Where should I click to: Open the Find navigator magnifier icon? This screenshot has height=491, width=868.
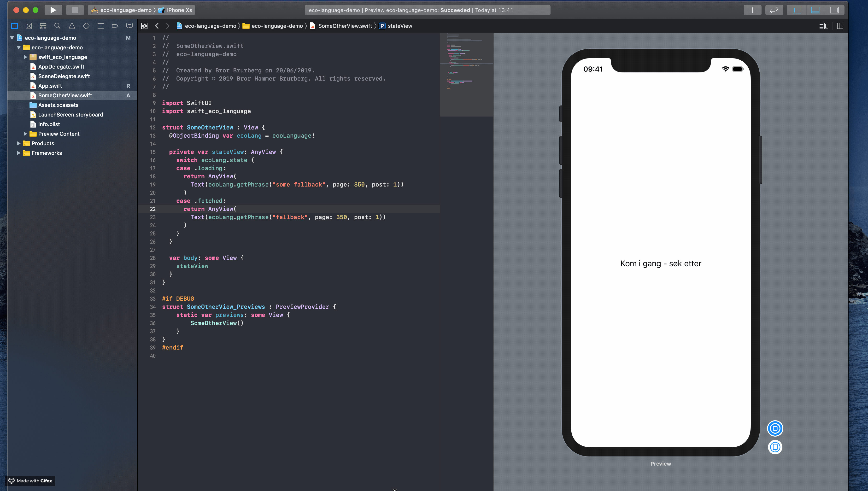(x=57, y=26)
